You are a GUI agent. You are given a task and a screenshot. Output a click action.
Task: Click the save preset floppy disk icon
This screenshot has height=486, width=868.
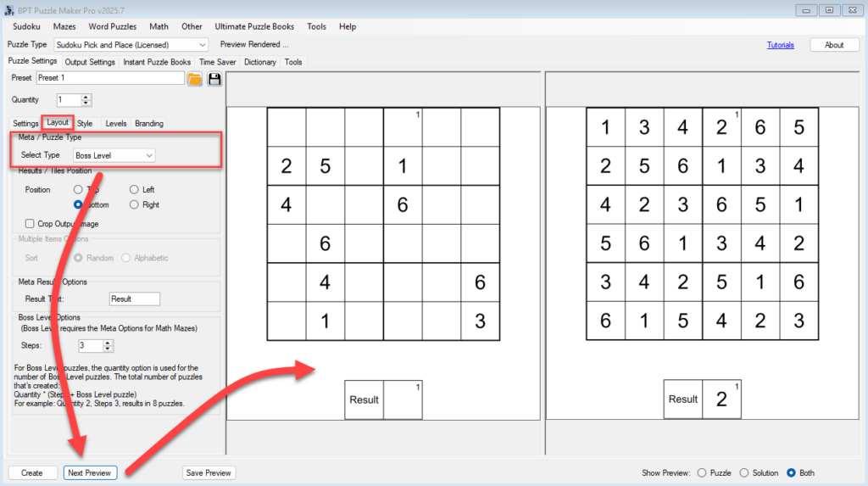click(x=214, y=79)
